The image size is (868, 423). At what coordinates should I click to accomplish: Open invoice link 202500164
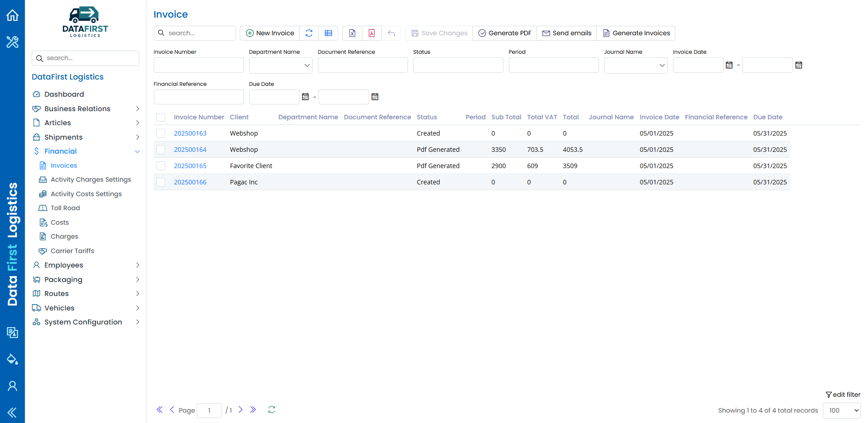190,150
